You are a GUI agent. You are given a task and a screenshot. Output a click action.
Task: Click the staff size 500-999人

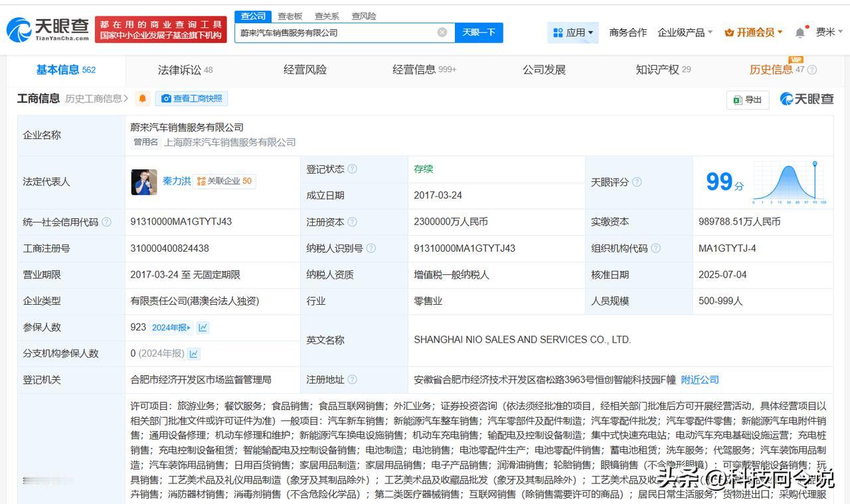tap(721, 301)
